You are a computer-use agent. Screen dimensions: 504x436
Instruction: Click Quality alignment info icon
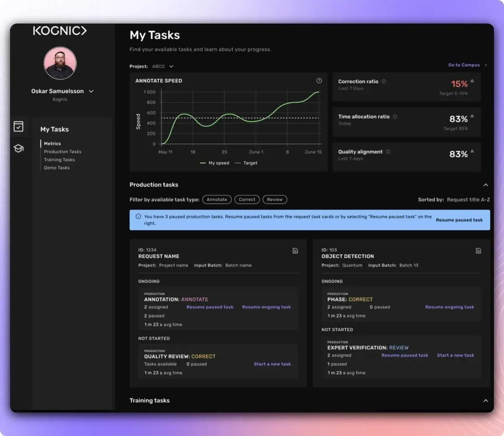click(x=388, y=152)
